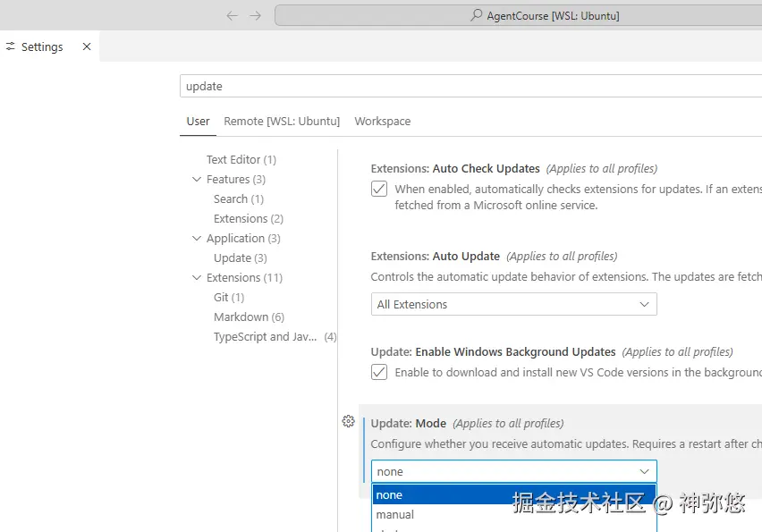Click the 'Update: Mode' setting title
Screen dimensions: 762x532
408,423
